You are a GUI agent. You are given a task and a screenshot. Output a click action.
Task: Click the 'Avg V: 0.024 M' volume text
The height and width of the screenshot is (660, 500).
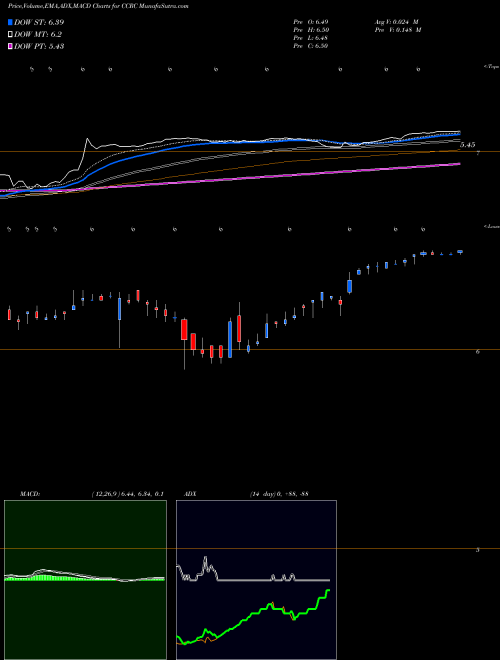click(397, 22)
